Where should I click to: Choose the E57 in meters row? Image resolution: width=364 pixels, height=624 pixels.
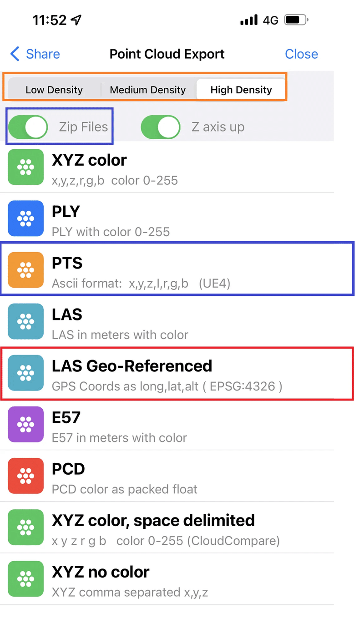tap(167, 425)
